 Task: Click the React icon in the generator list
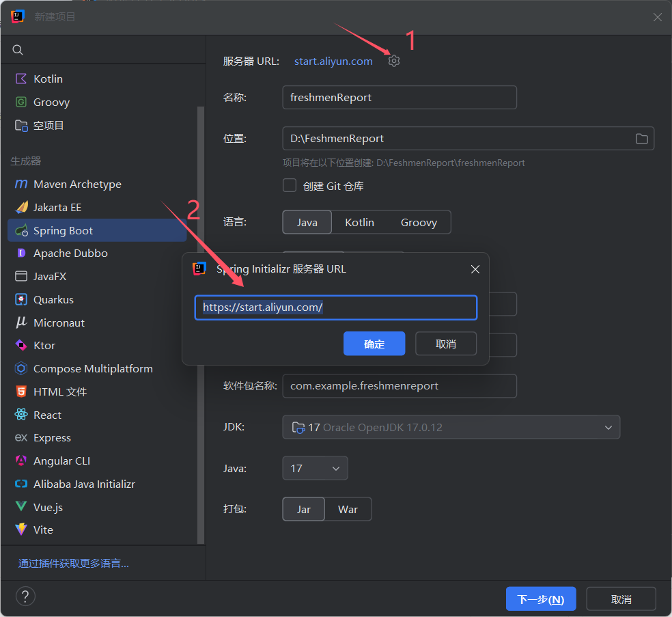pos(20,414)
